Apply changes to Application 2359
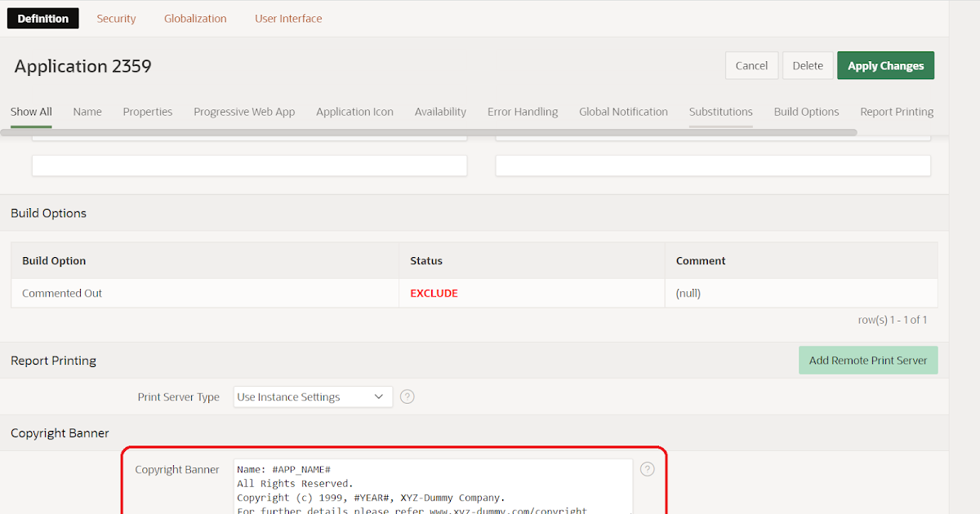980x514 pixels. [x=885, y=65]
